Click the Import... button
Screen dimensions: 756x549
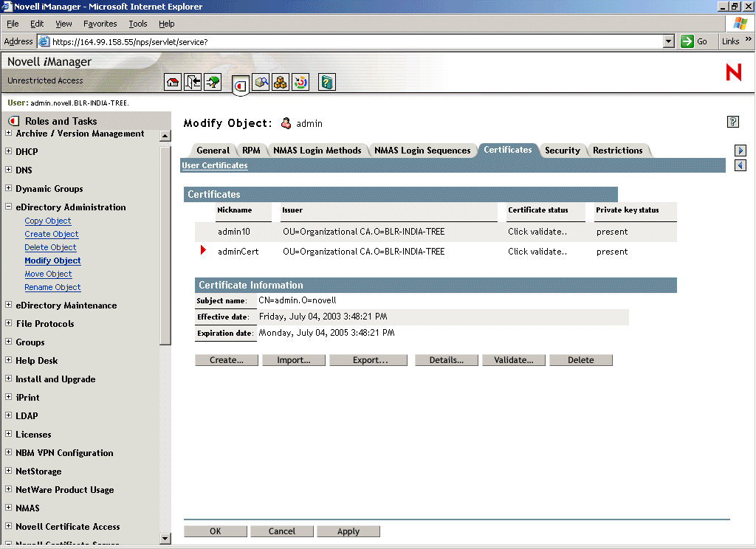294,360
